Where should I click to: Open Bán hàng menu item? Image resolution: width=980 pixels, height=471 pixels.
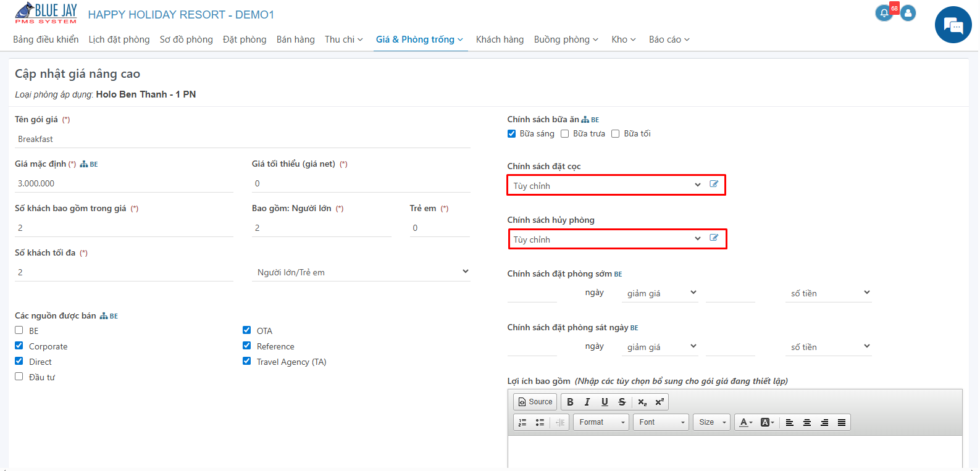pos(296,40)
